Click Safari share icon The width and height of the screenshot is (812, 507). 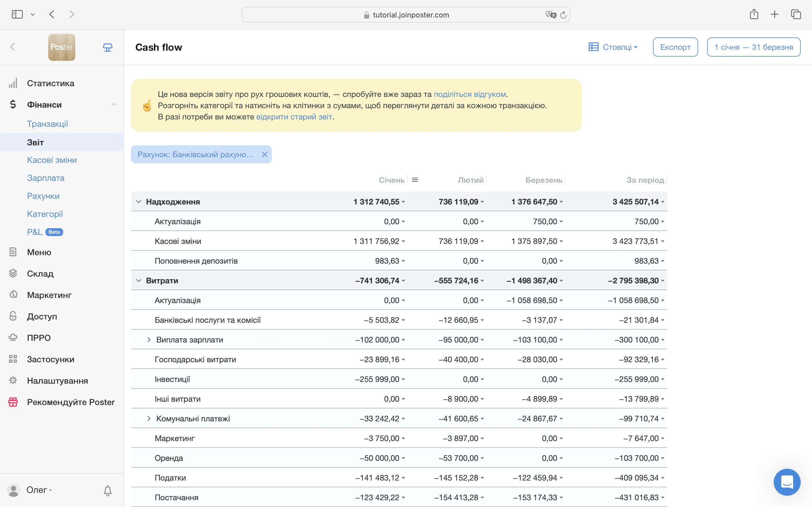coord(754,14)
